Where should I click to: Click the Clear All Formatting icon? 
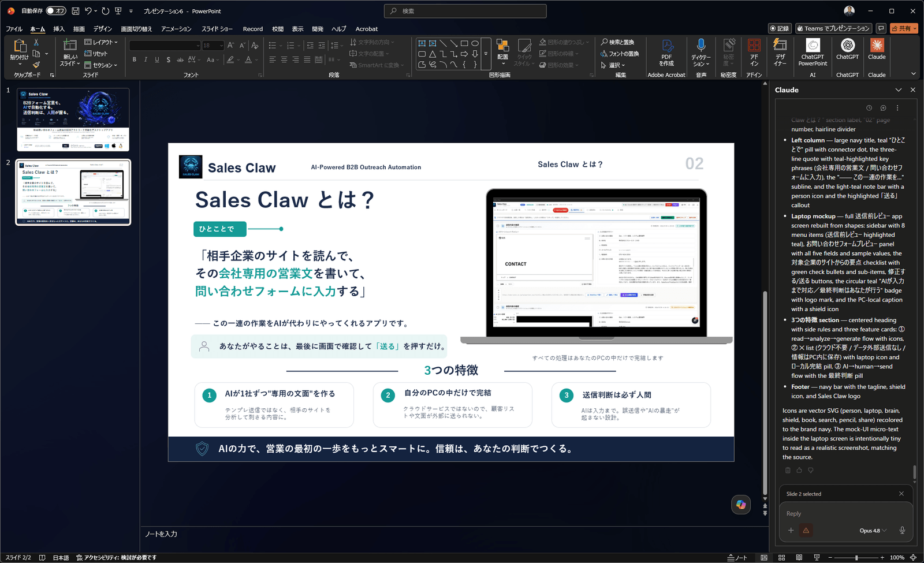[x=255, y=45]
